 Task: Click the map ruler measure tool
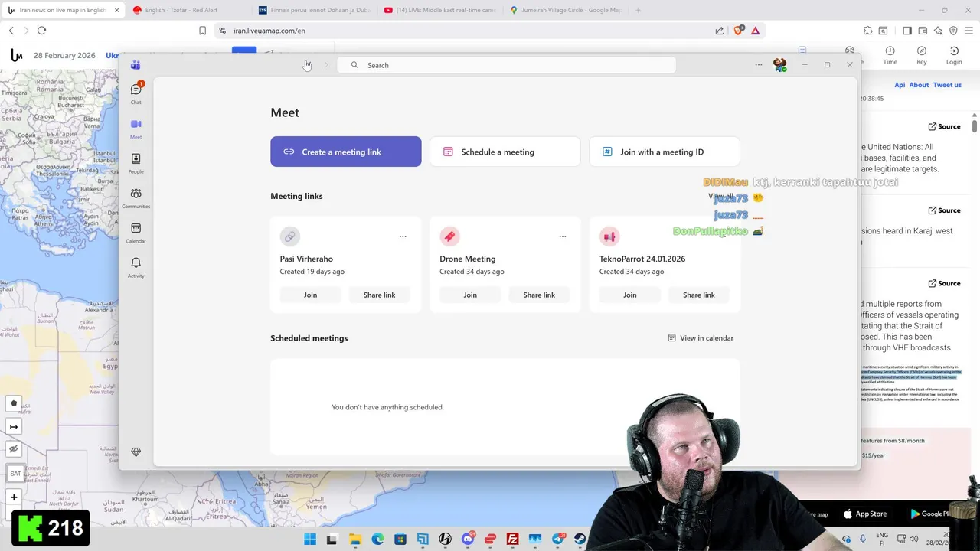tap(14, 426)
